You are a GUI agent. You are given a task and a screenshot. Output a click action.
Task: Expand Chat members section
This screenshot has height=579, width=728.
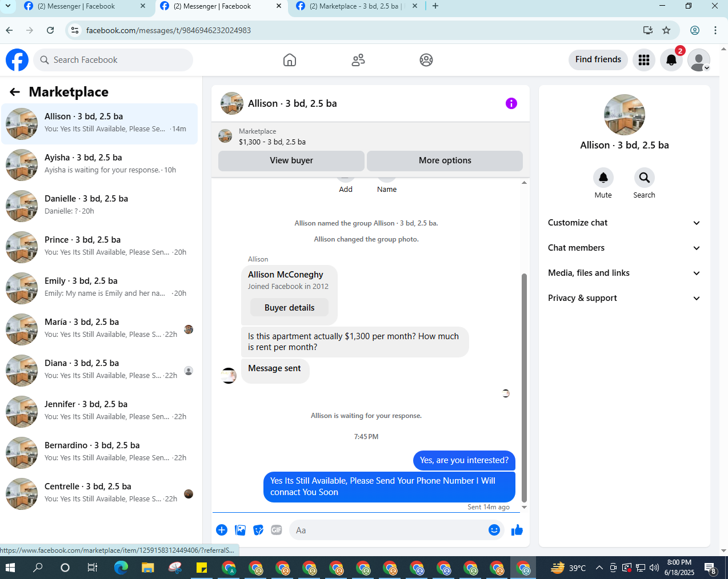click(x=624, y=248)
